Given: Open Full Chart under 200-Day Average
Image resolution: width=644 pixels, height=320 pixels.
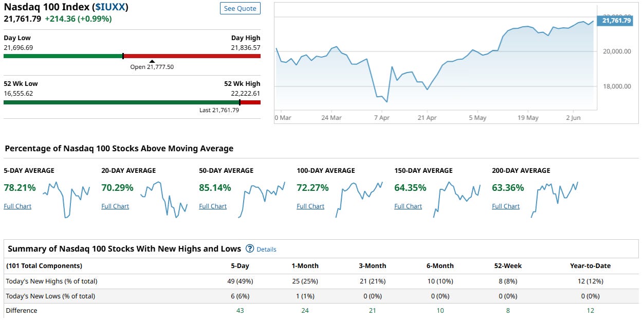Looking at the screenshot, I should coord(506,206).
